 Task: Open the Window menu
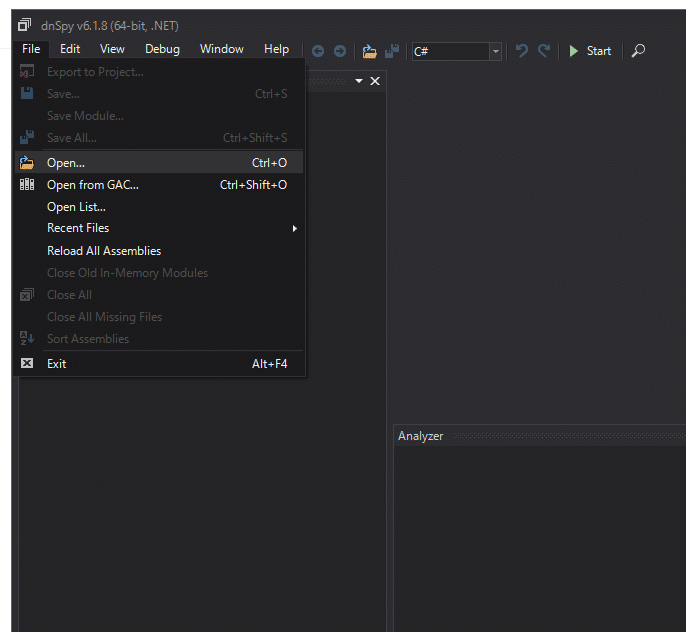(x=221, y=49)
